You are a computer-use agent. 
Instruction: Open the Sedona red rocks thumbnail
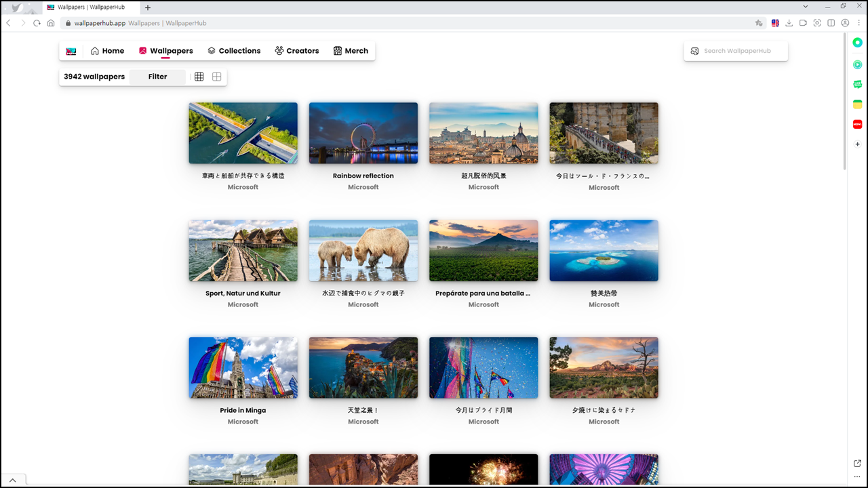[x=604, y=367]
